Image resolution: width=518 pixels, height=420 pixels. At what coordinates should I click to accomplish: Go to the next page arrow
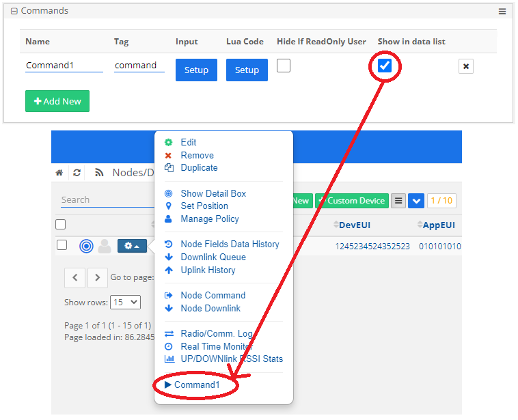(98, 277)
